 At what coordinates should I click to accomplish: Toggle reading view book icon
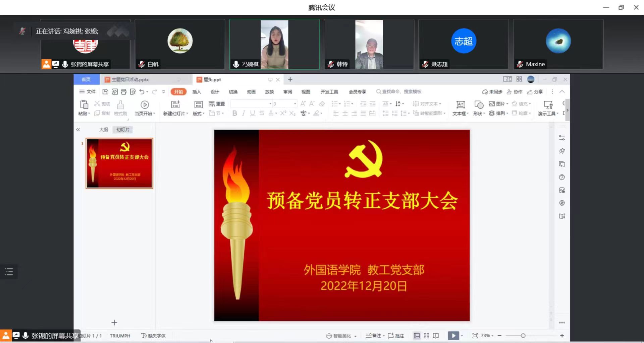tap(436, 336)
